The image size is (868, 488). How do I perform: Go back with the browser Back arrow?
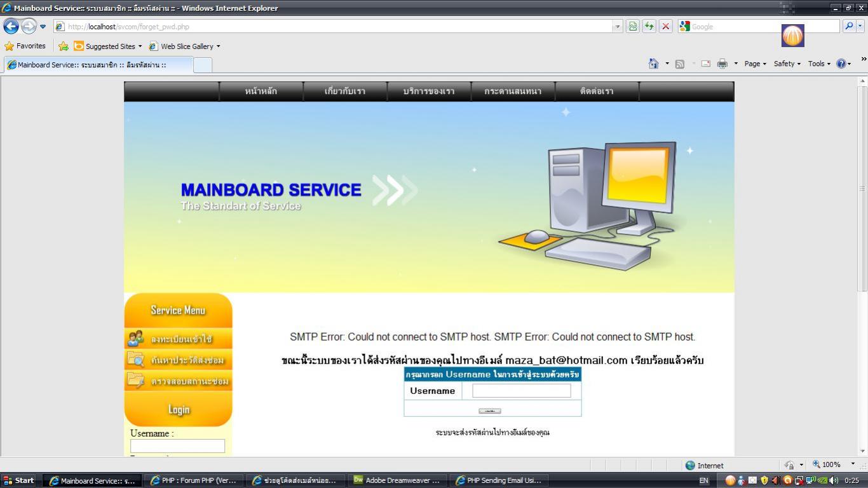[11, 26]
